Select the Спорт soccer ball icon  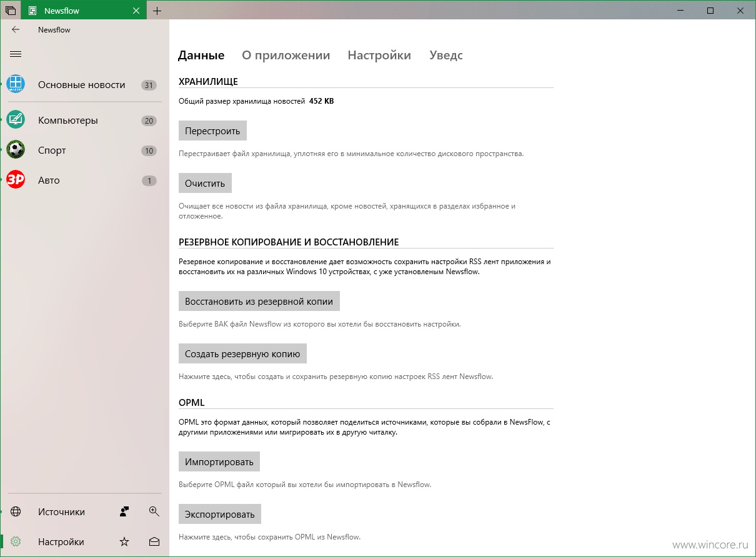[x=16, y=150]
